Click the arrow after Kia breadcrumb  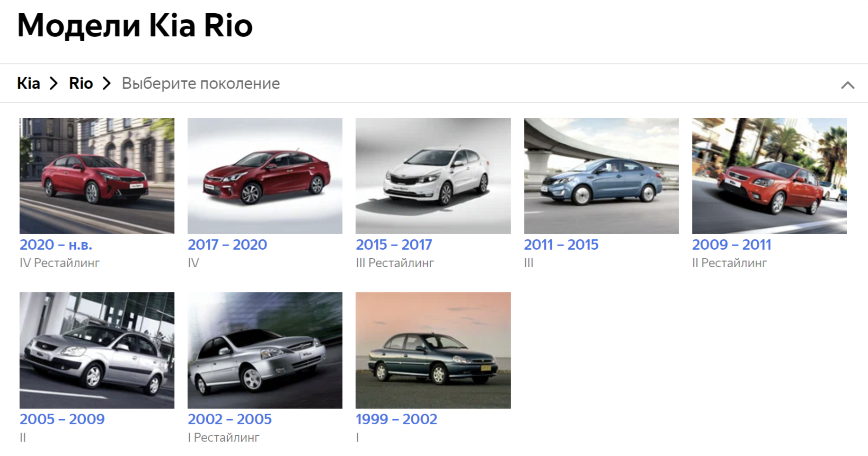[x=54, y=84]
